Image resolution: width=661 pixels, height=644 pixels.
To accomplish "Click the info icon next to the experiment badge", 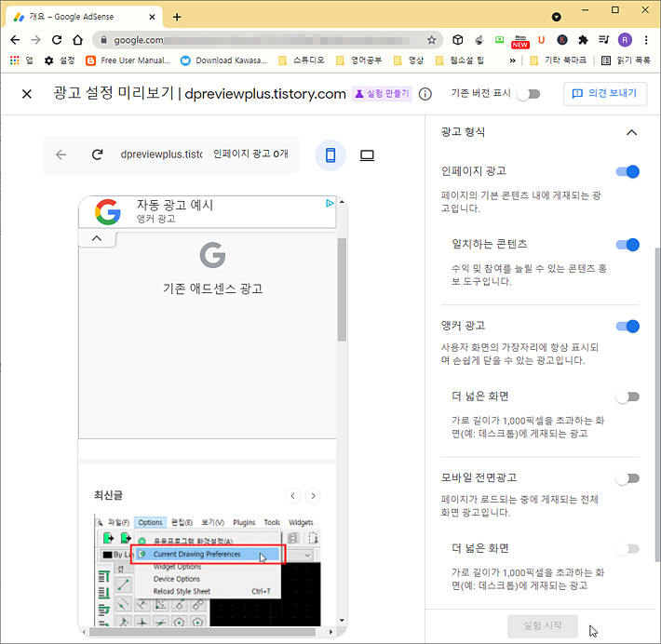I will (425, 94).
